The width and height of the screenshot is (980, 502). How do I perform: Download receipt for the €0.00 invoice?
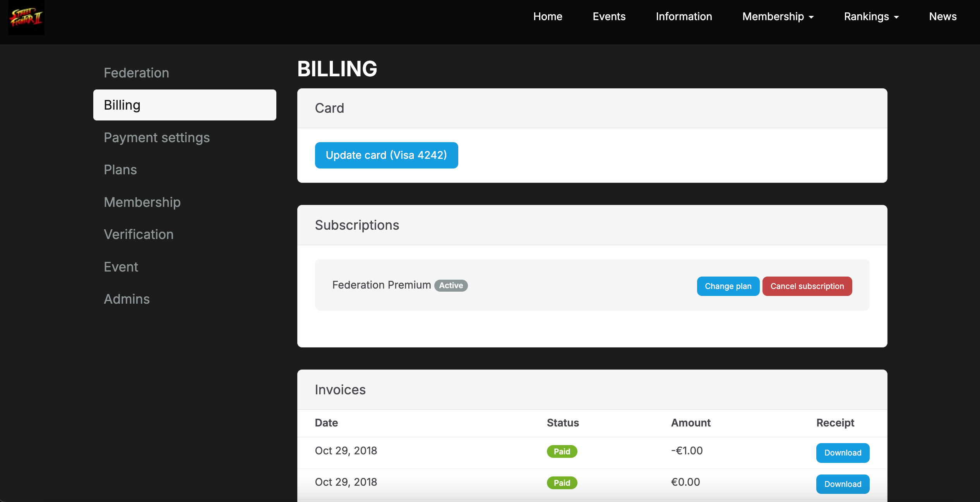(x=843, y=484)
